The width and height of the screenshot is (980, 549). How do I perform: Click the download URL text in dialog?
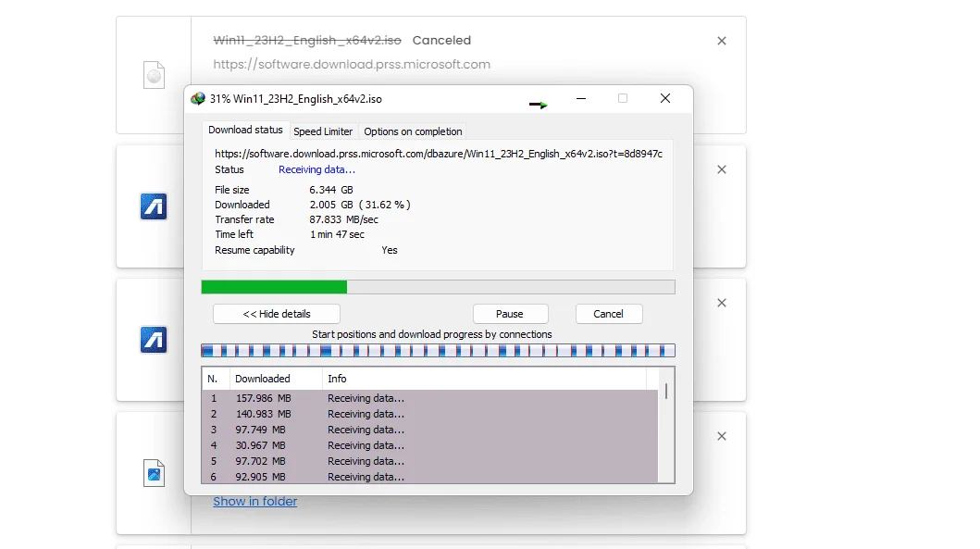pos(439,154)
